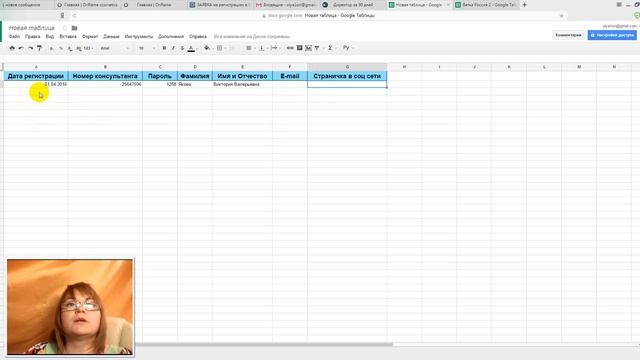Switch to the Ветка Россия 2 tab
640x360 pixels.
[486, 5]
